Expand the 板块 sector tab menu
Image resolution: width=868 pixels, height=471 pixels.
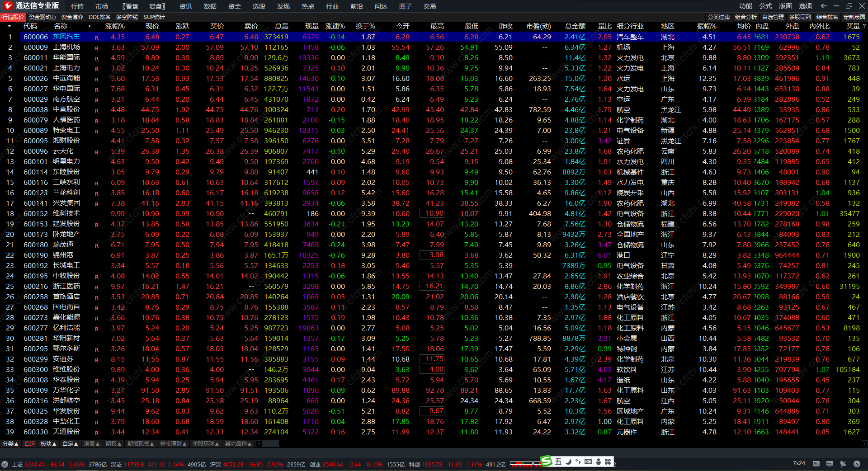(48, 444)
